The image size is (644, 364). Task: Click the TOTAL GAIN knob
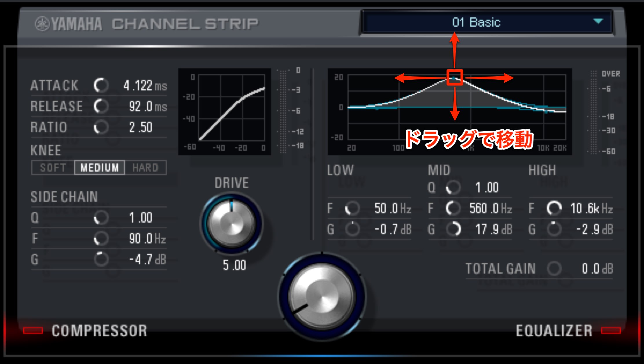[554, 269]
